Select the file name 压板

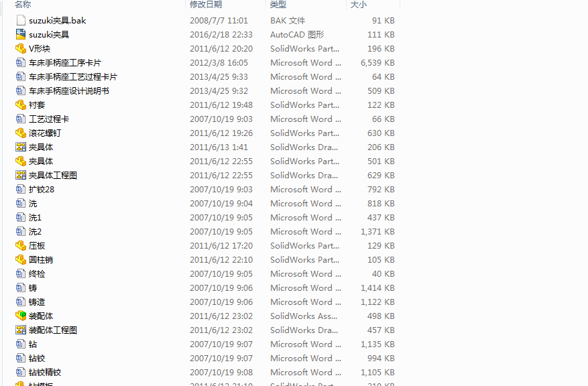(x=37, y=245)
